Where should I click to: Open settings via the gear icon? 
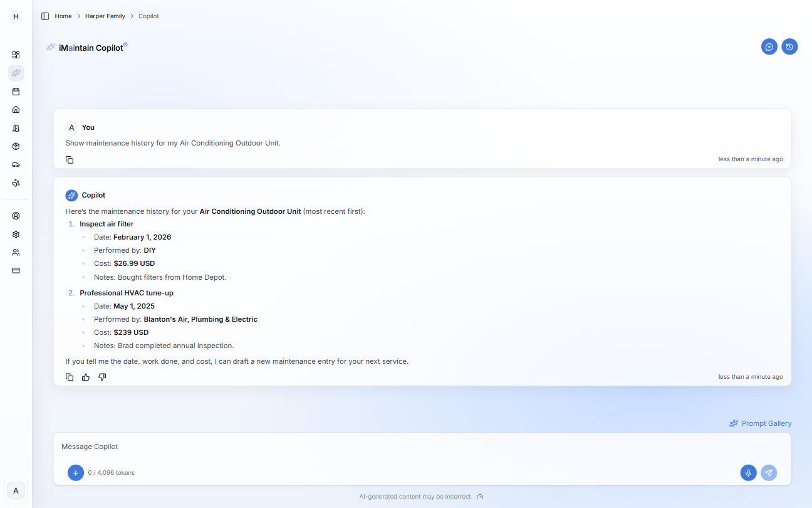(x=16, y=234)
